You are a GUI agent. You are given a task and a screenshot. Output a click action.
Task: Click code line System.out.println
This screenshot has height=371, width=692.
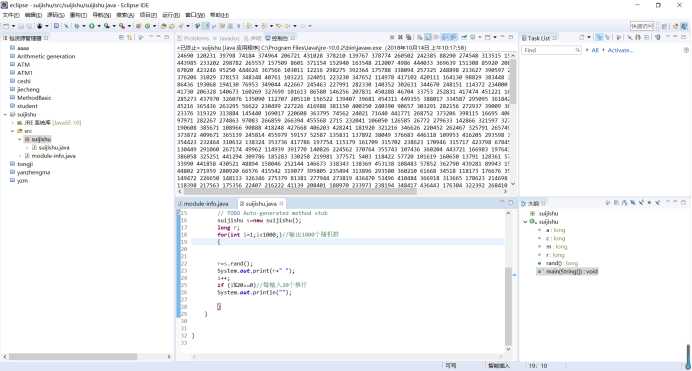[254, 292]
